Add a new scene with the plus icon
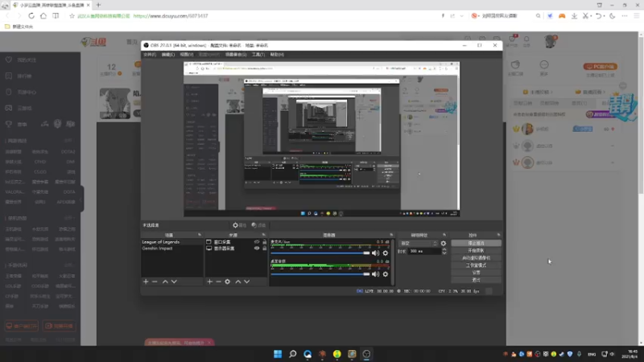644x362 pixels. (146, 282)
